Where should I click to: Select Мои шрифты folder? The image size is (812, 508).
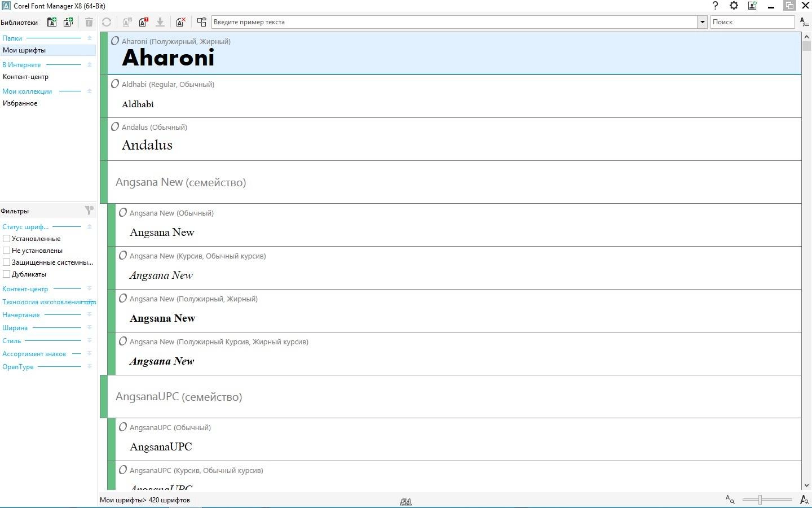pos(48,50)
